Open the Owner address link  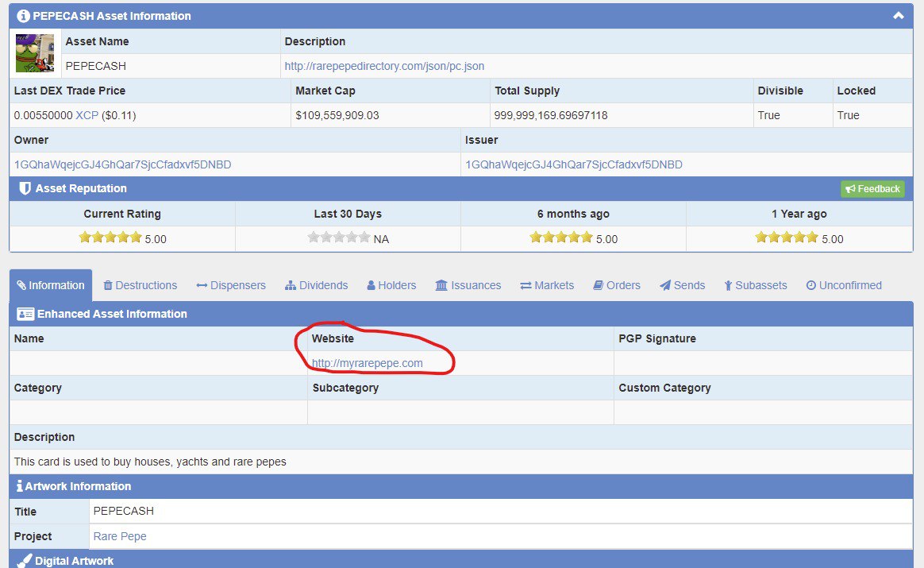(x=122, y=164)
